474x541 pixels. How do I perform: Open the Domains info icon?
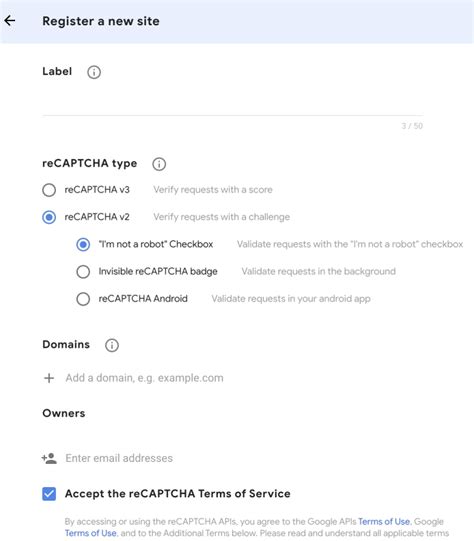click(112, 345)
